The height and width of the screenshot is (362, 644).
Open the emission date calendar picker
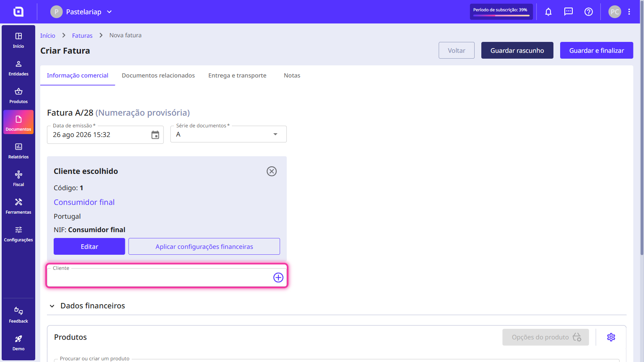(x=155, y=135)
